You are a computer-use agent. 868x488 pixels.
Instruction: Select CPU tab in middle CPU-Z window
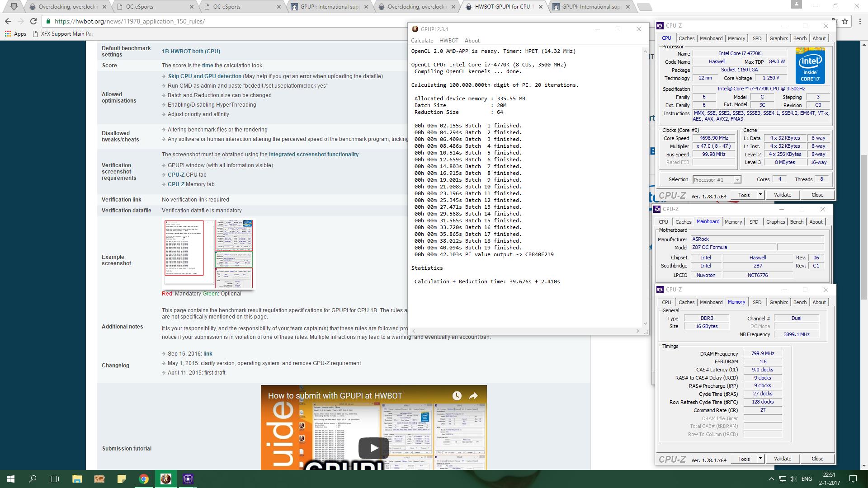click(663, 222)
